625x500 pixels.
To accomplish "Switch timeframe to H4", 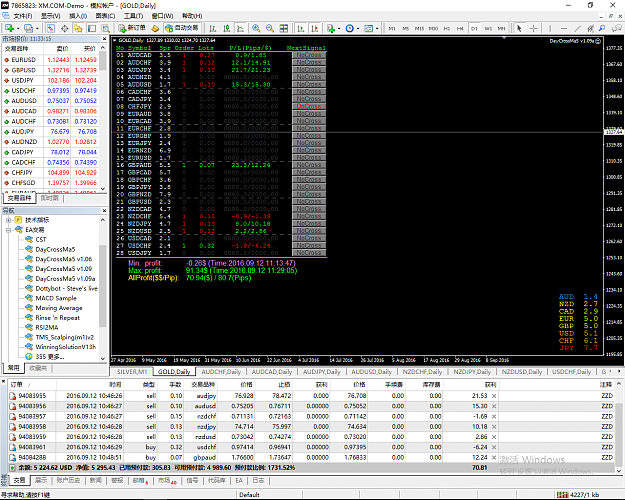I will [x=460, y=28].
